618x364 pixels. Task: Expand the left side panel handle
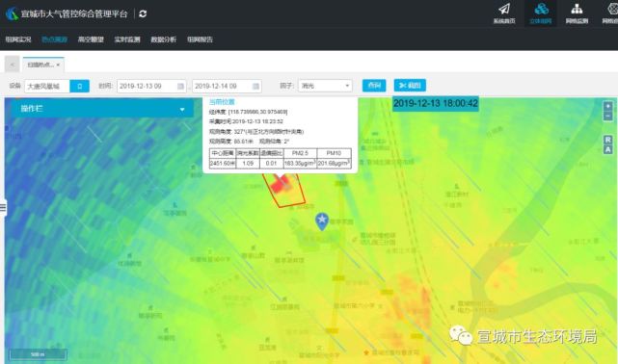click(3, 207)
